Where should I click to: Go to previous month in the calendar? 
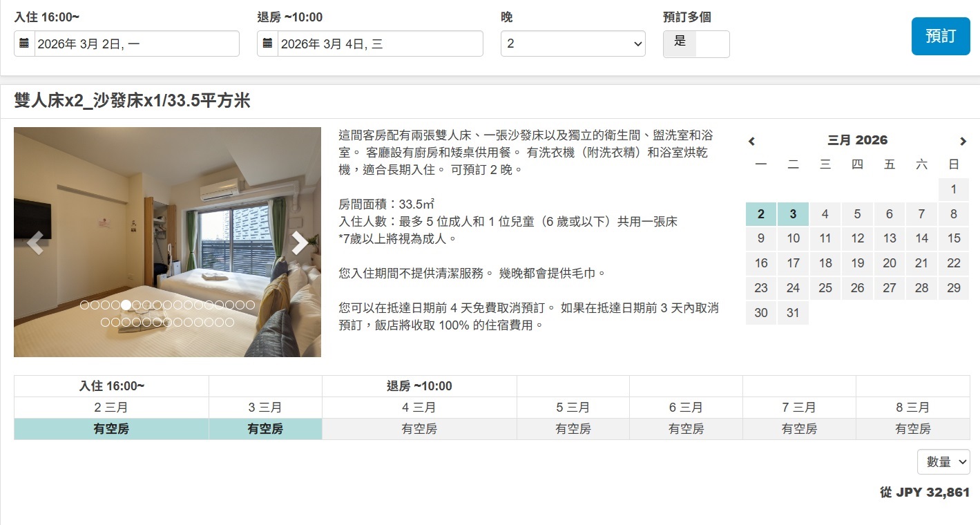pos(752,141)
